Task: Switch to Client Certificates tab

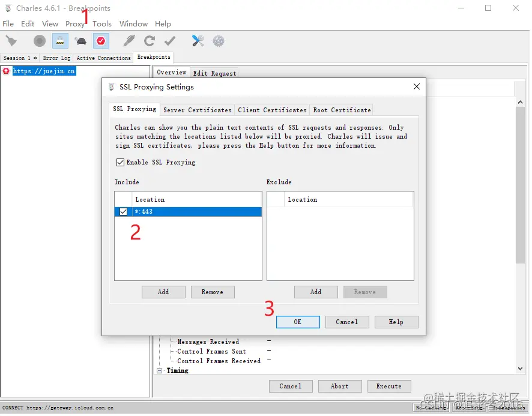Action: pos(272,110)
